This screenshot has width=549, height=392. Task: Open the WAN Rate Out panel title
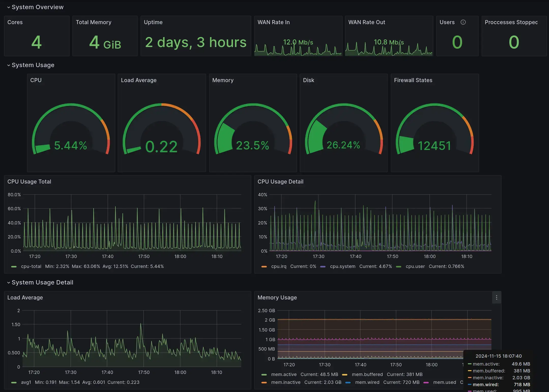[367, 22]
